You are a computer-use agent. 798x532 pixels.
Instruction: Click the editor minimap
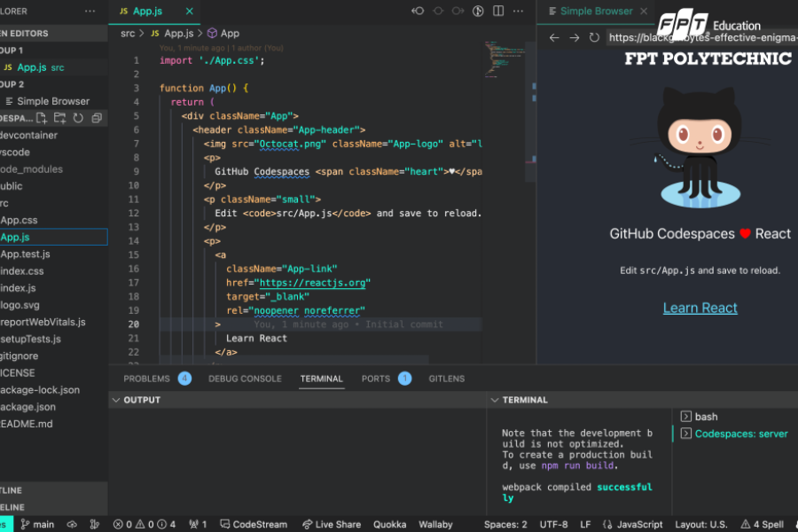pos(504,59)
